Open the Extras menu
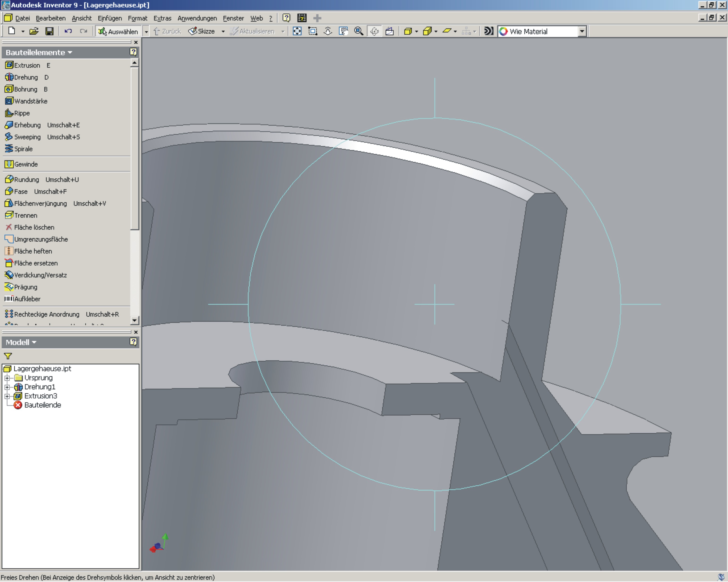 162,18
